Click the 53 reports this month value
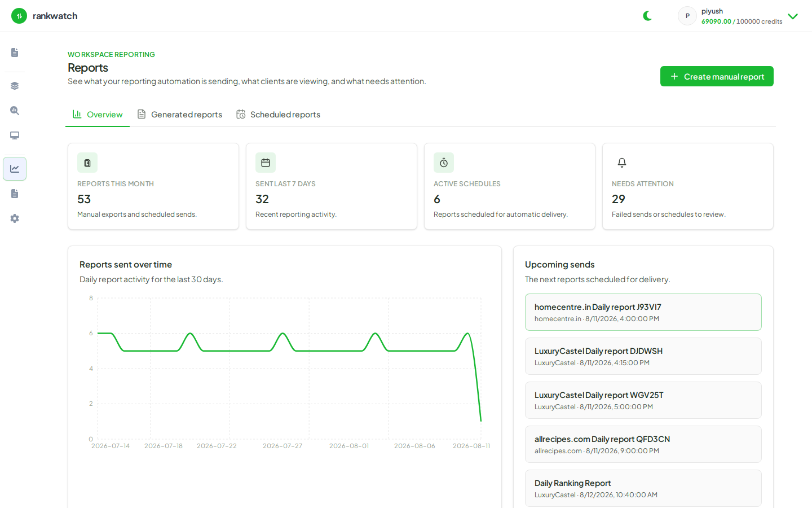This screenshot has width=812, height=508. click(84, 199)
